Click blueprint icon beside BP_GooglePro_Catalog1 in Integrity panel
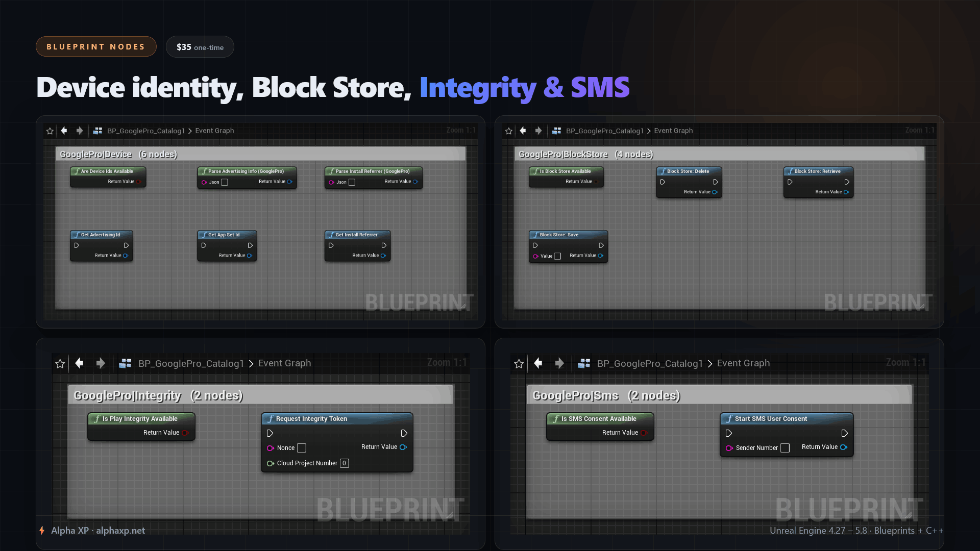The width and height of the screenshot is (980, 551). point(125,363)
